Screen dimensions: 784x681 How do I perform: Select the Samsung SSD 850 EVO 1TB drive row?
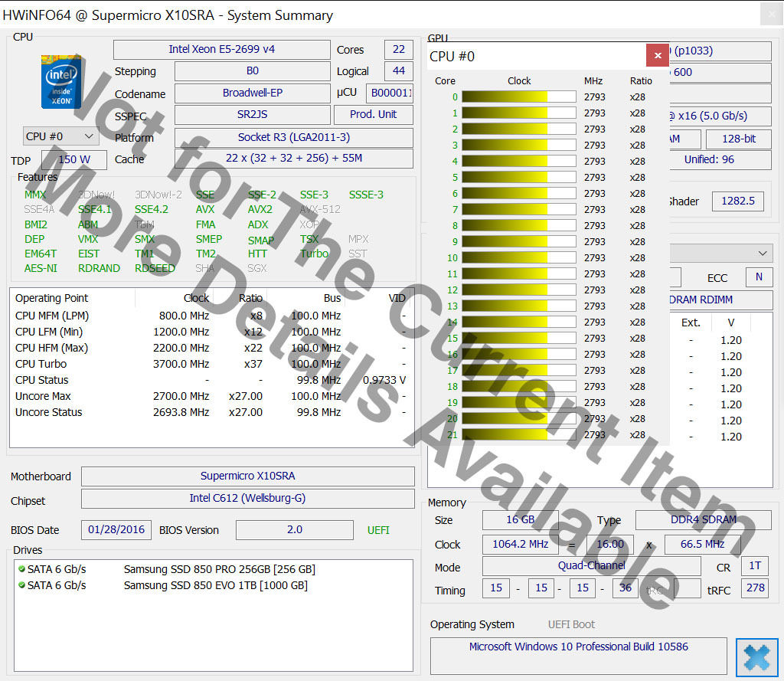[214, 585]
